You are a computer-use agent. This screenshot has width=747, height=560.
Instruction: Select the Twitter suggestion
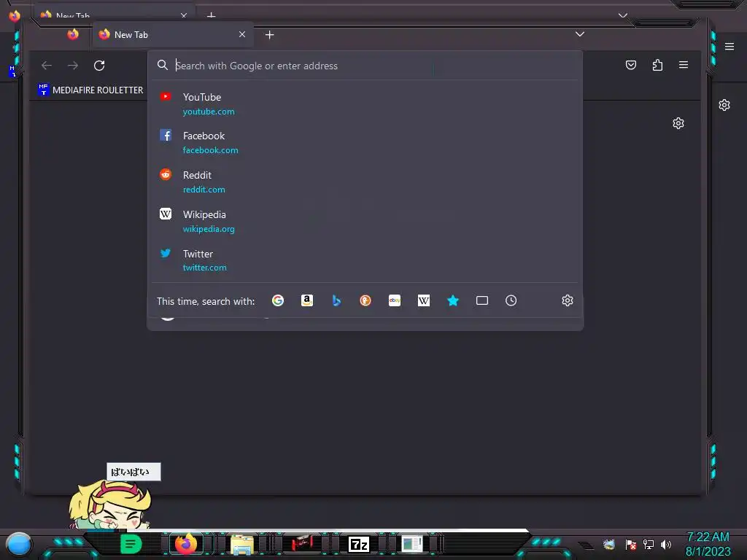[x=365, y=260]
